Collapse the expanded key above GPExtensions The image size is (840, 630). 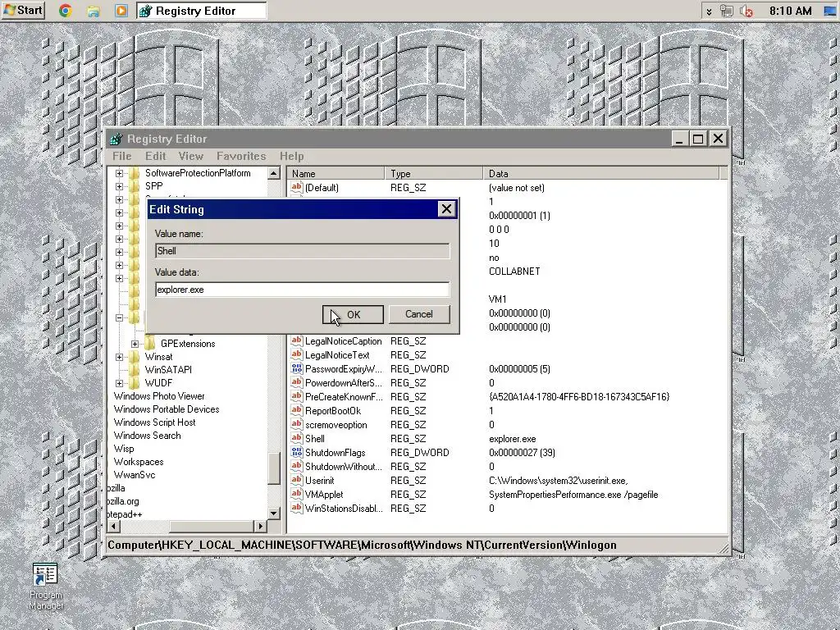(120, 317)
